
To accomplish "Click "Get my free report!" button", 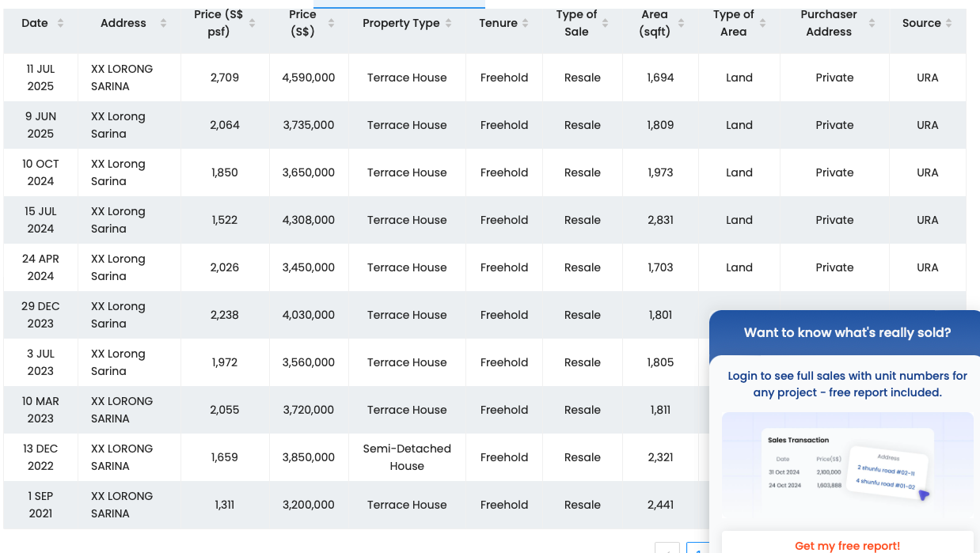I will (847, 545).
